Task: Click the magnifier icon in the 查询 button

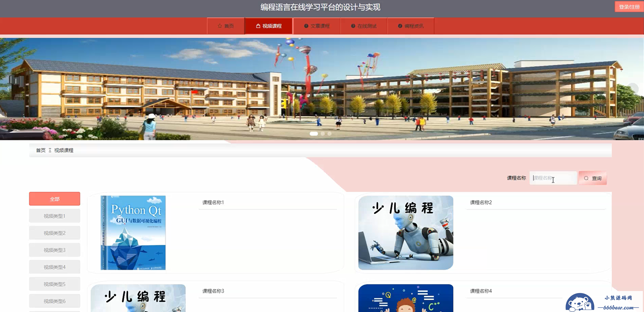Action: coord(586,178)
